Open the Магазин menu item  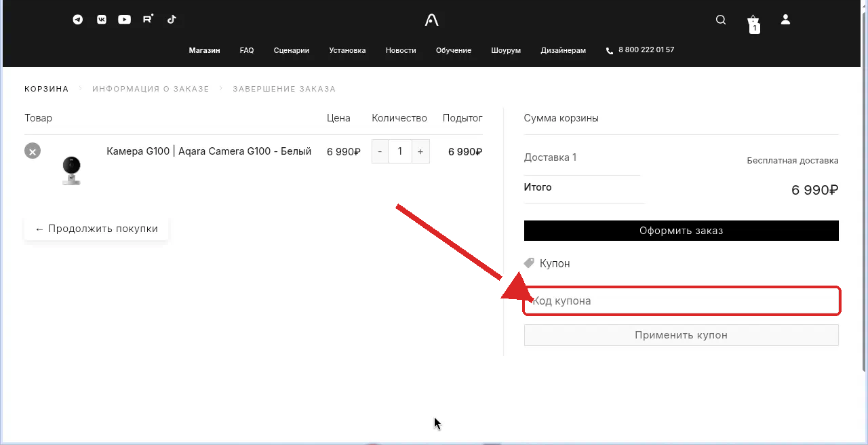click(x=204, y=50)
